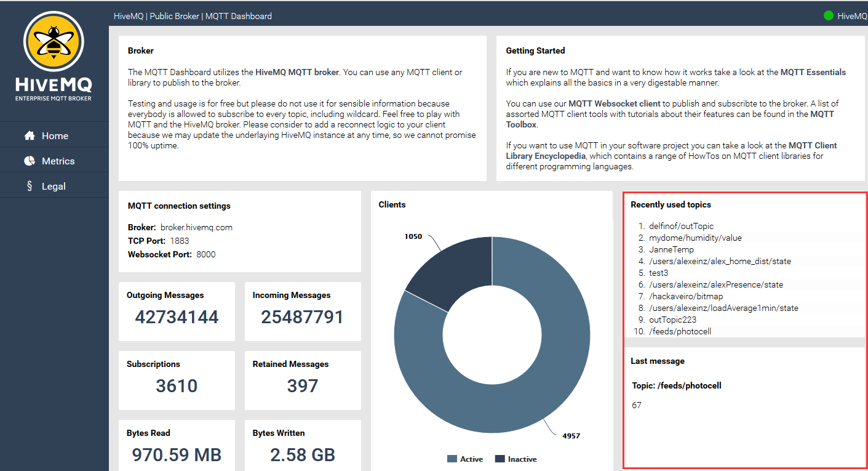This screenshot has height=471, width=868.
Task: Click the TCP Port value 1883
Action: pyautogui.click(x=180, y=241)
